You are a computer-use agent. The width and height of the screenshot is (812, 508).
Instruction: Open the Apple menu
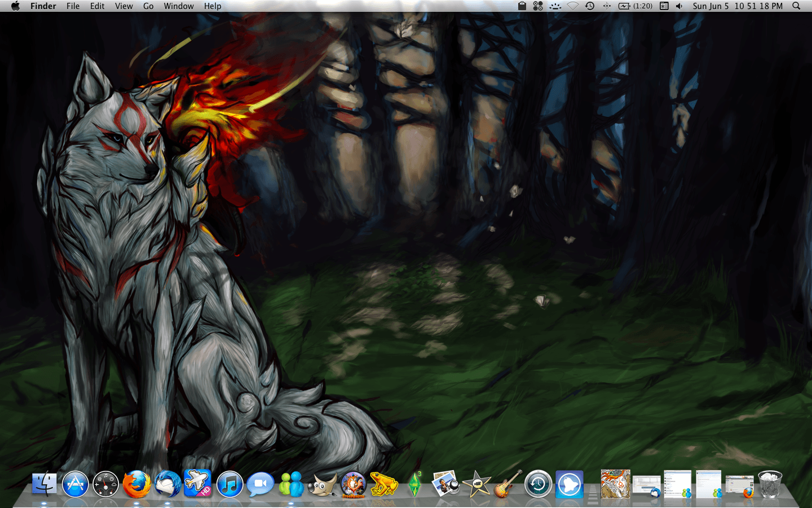point(15,6)
